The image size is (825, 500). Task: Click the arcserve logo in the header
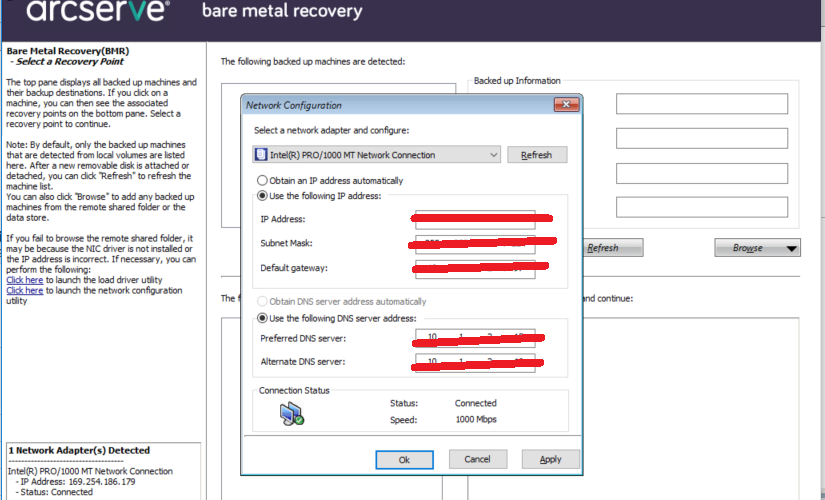(x=98, y=11)
